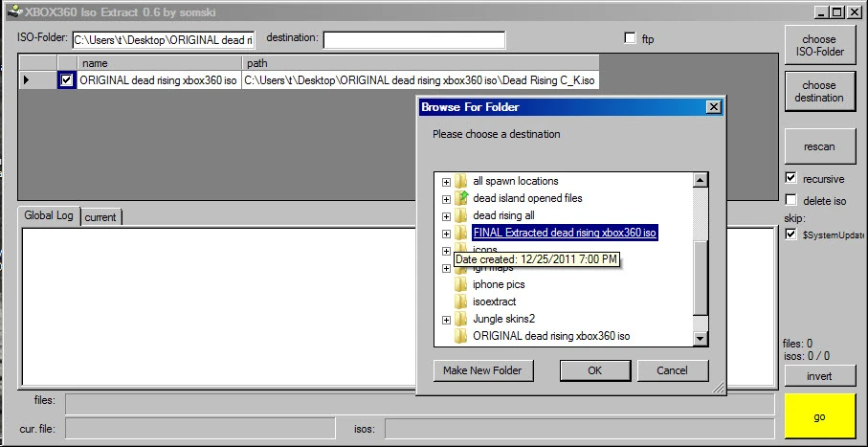Click the rescan button

click(x=819, y=146)
